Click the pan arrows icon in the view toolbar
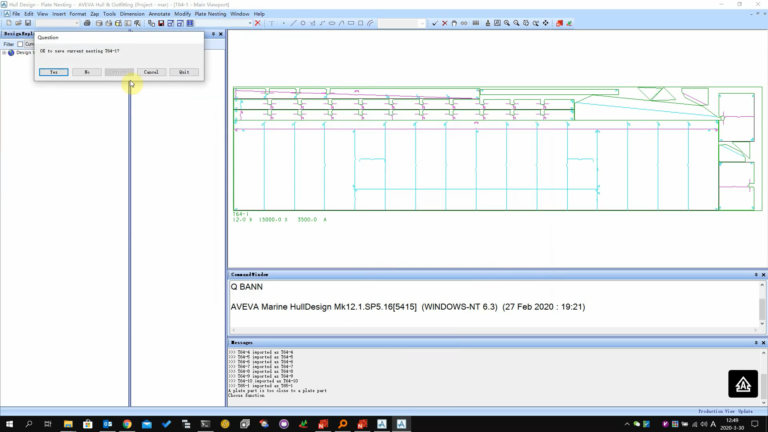 546,23
